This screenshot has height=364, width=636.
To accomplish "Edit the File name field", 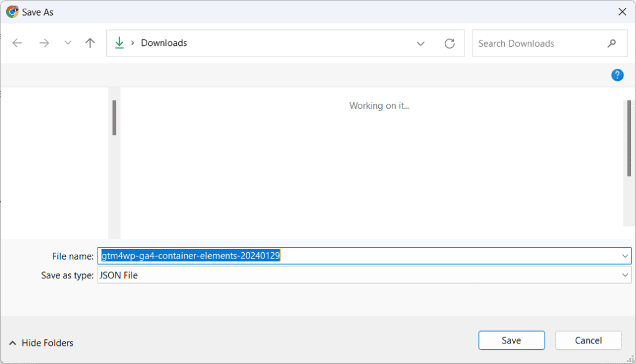I will (364, 256).
